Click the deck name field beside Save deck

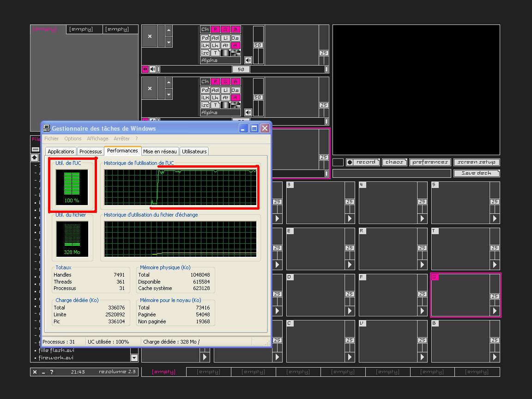click(x=392, y=173)
